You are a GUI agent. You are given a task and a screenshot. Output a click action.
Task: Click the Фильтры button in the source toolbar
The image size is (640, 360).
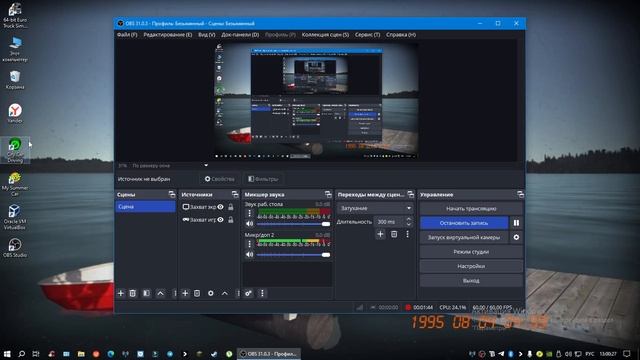click(x=263, y=179)
